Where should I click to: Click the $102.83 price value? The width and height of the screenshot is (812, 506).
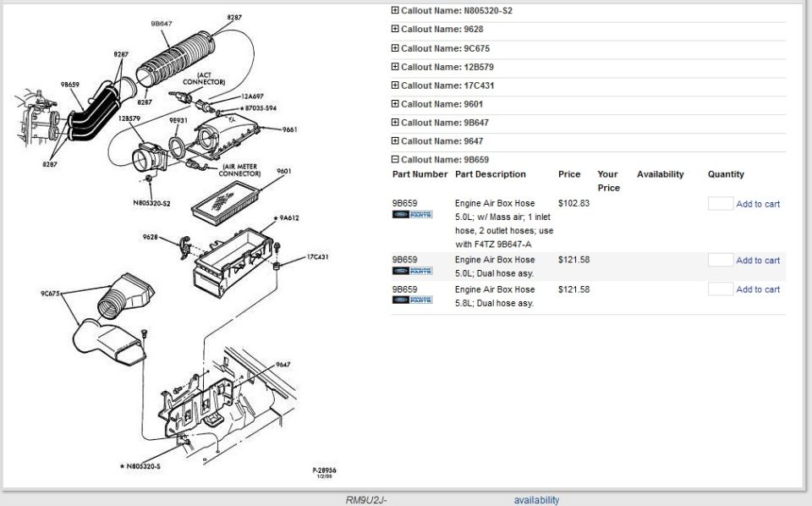pyautogui.click(x=573, y=203)
